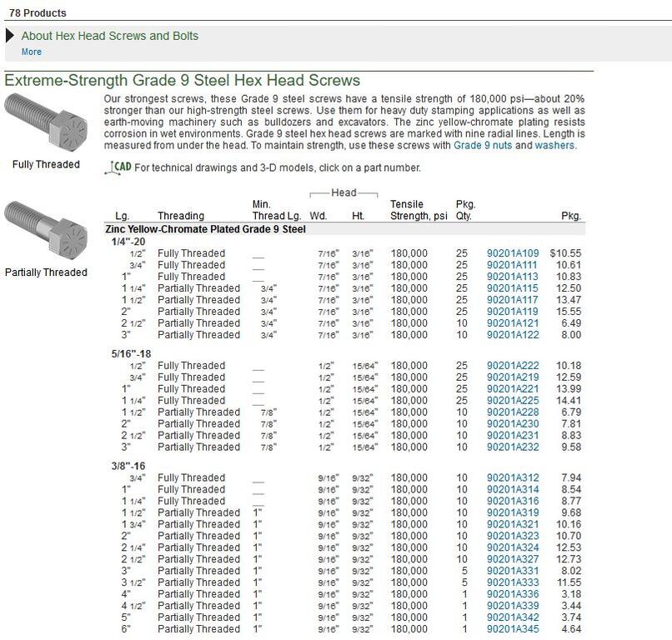
Task: Select part 90201A225
Action: click(x=513, y=400)
